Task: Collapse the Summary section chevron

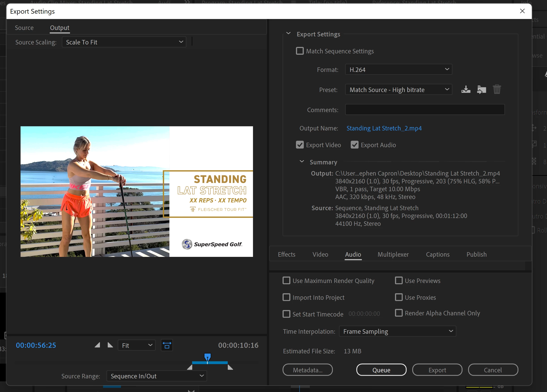Action: [x=302, y=161]
